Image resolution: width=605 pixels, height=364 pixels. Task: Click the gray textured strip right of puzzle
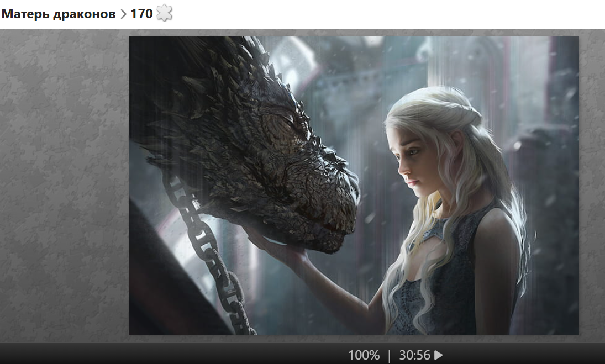[x=592, y=182]
